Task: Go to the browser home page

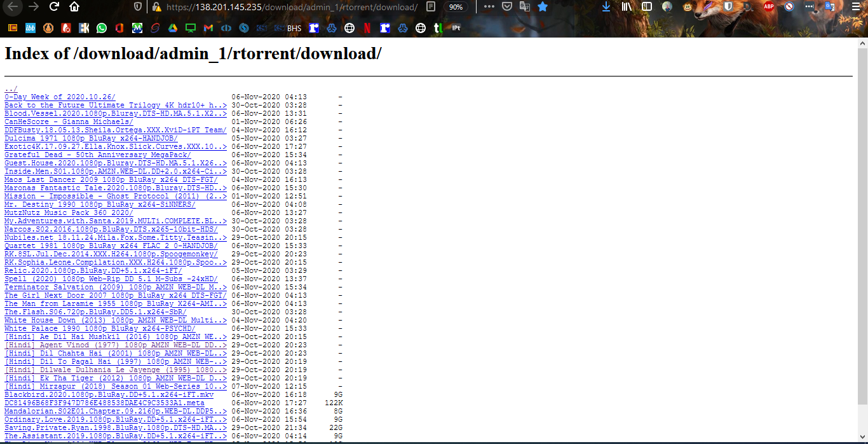Action: point(74,7)
